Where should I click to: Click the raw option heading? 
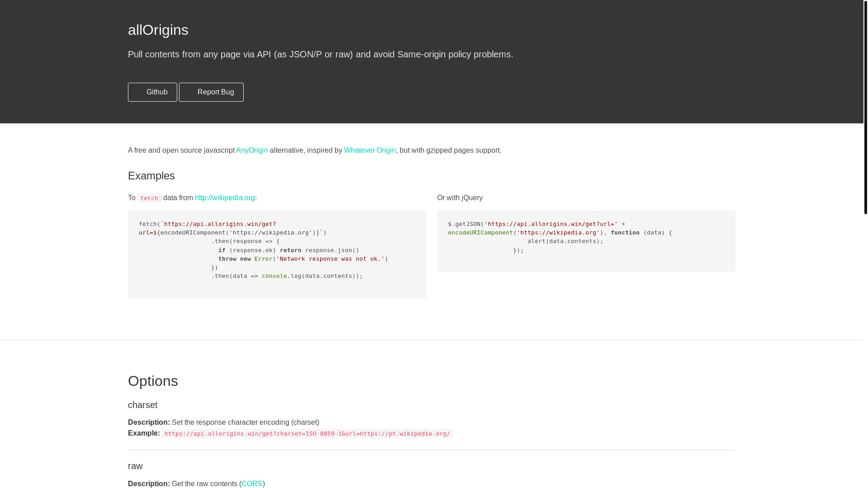135,466
